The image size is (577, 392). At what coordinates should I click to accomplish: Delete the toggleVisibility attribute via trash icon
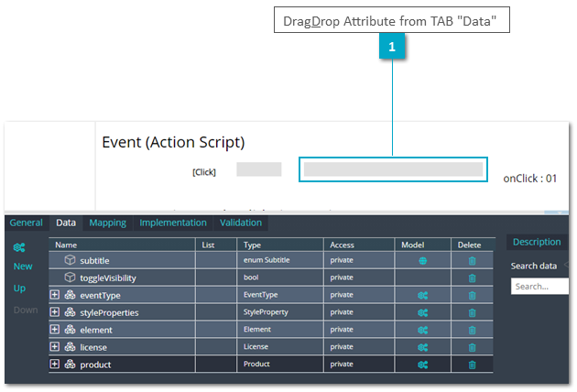(472, 278)
